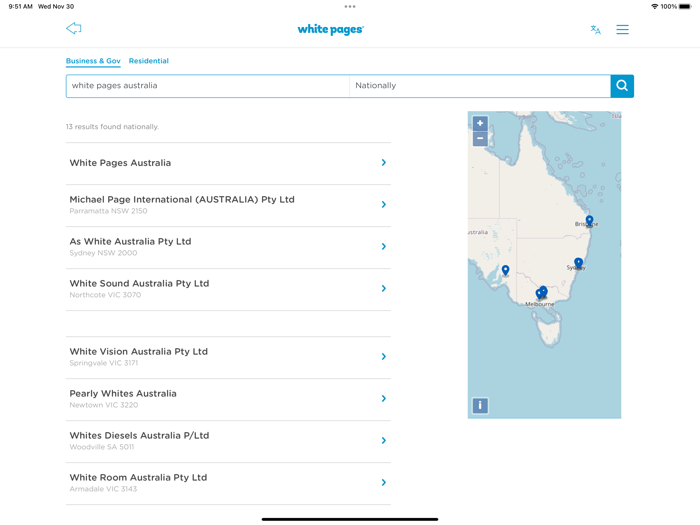Zoom out on the map
Image resolution: width=700 pixels, height=525 pixels.
[x=480, y=138]
